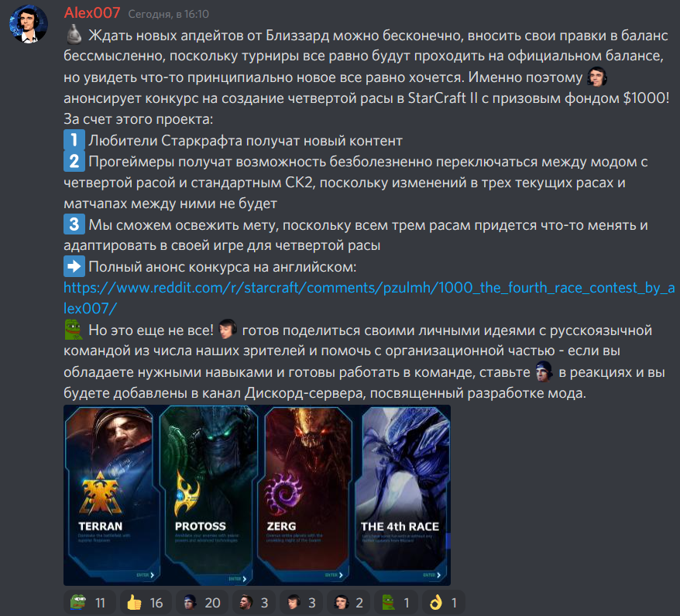Open the reddit fourth race contest link
The height and width of the screenshot is (616, 680).
[369, 298]
